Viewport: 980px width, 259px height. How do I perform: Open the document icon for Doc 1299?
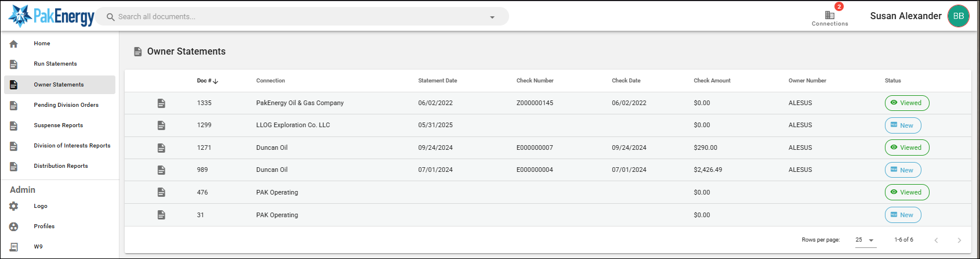pyautogui.click(x=161, y=125)
